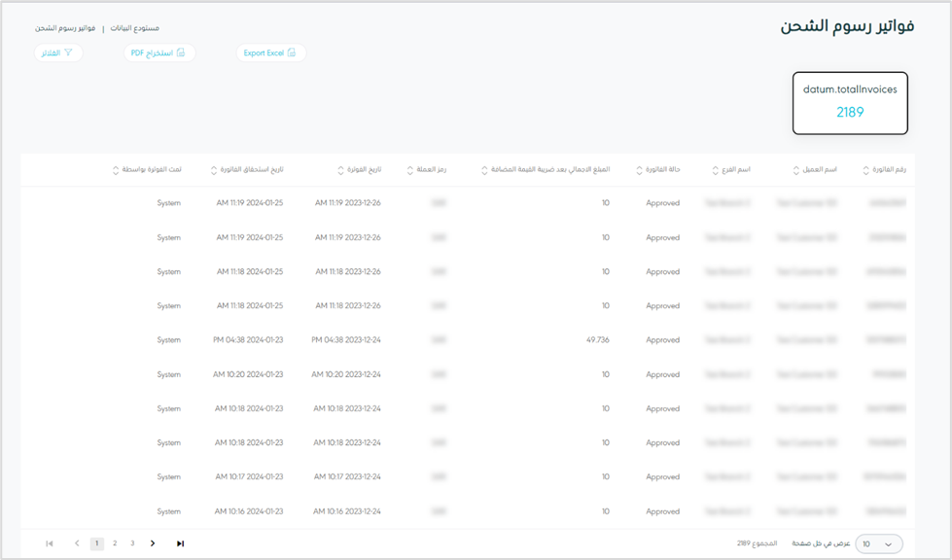Click the Export Excel button
Image resolution: width=952 pixels, height=560 pixels.
click(270, 52)
